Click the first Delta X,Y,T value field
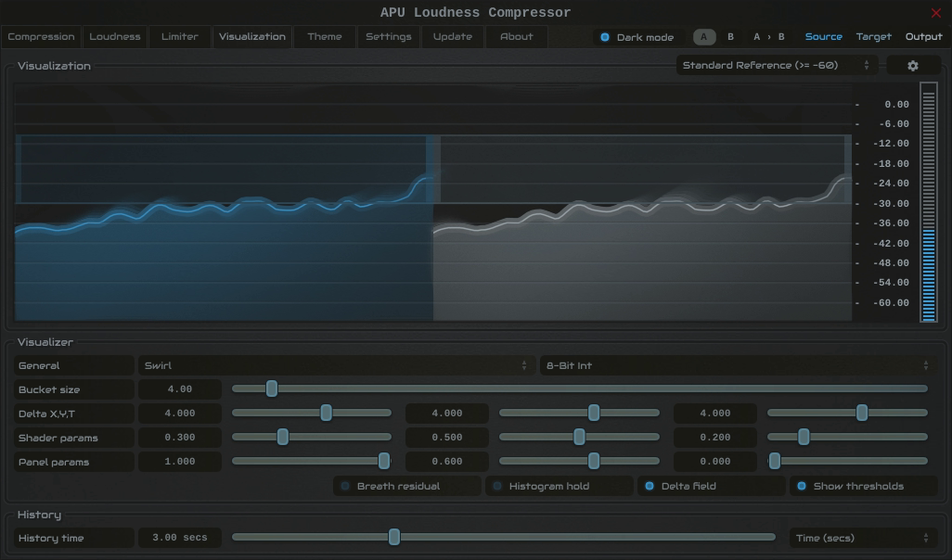 [x=180, y=414]
